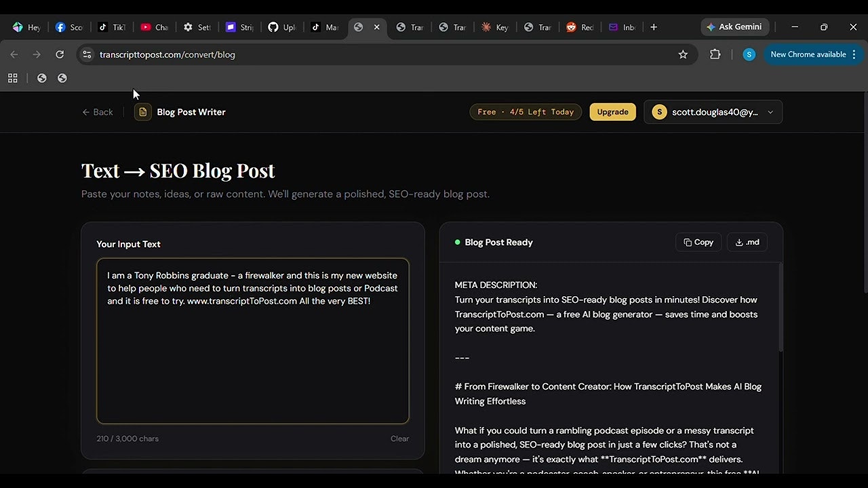This screenshot has width=868, height=488.
Task: Click the Free 4/5 Left Today badge
Action: tap(526, 112)
